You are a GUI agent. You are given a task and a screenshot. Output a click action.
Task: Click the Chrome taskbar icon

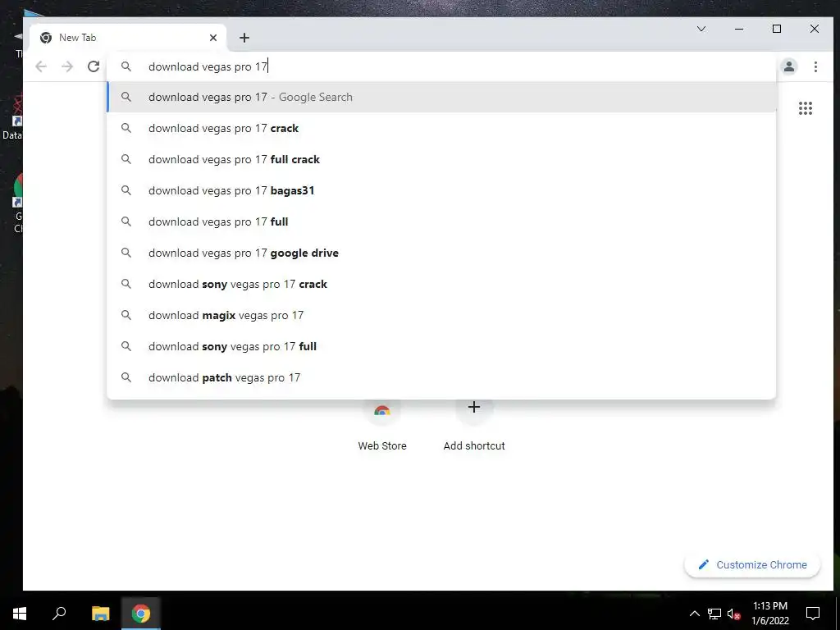[141, 614]
